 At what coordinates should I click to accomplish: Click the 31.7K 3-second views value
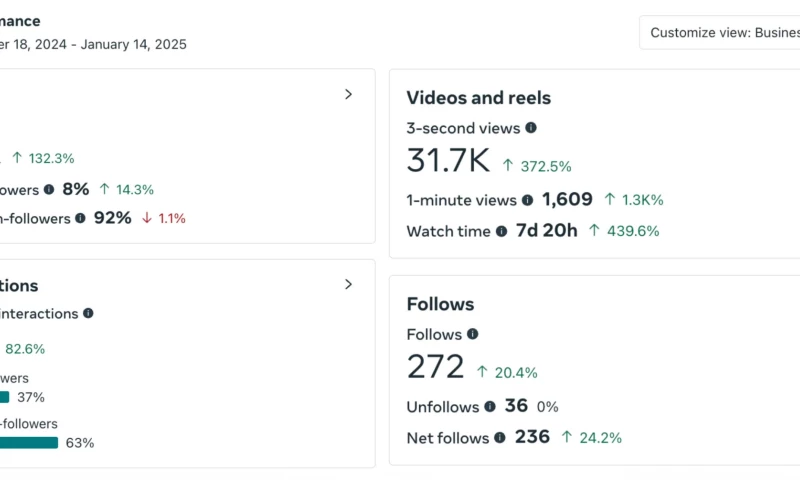click(x=448, y=161)
